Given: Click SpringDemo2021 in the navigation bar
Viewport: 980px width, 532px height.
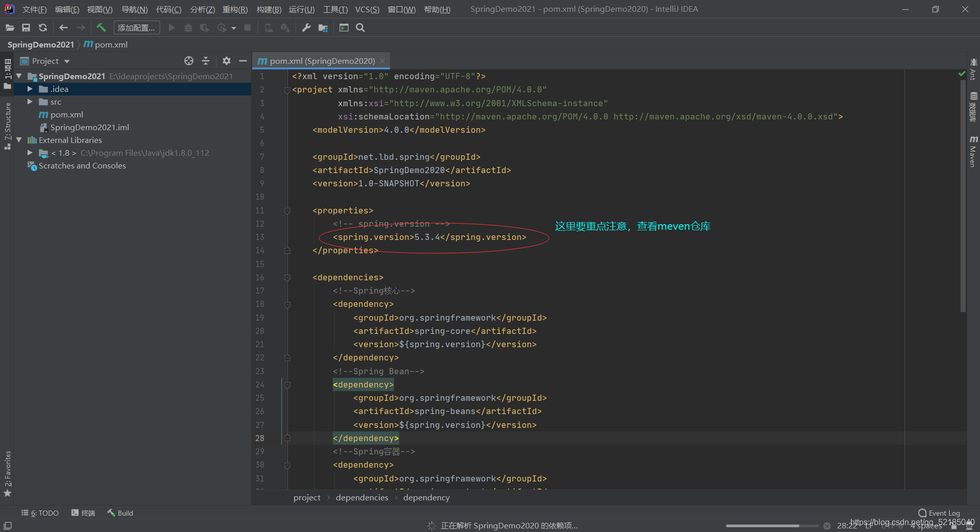Looking at the screenshot, I should click(x=41, y=45).
